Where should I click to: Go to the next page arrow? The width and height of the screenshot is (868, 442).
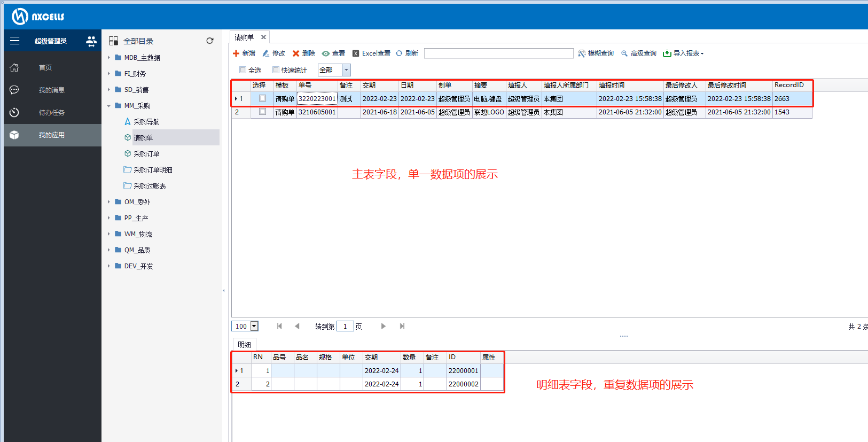[x=383, y=326]
